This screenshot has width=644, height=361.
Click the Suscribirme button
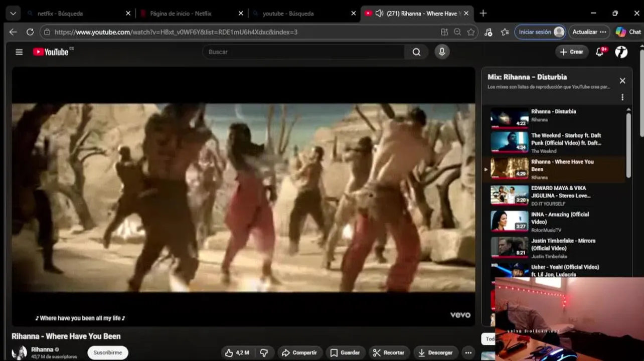click(108, 352)
